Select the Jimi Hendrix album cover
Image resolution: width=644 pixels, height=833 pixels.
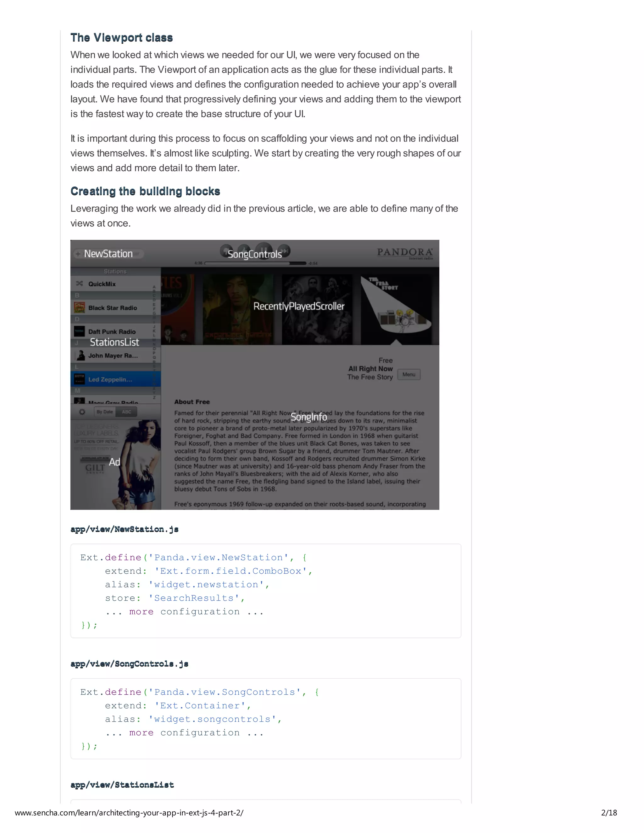[238, 309]
